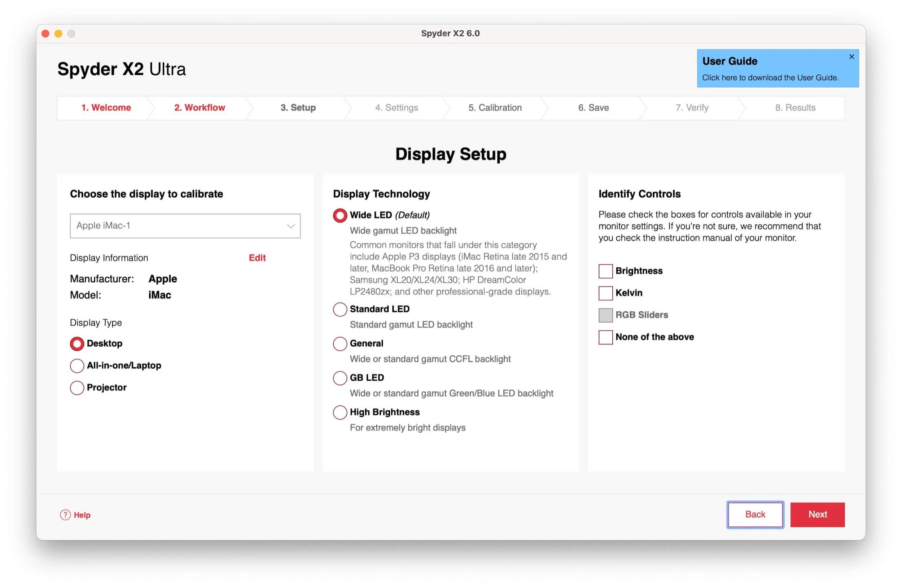Dismiss the User Guide banner
The image size is (902, 588).
[x=851, y=57]
